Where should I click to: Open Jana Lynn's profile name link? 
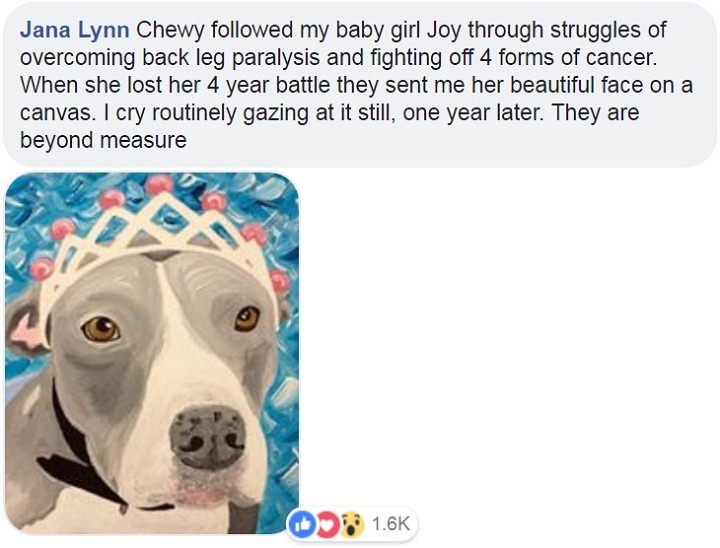74,30
